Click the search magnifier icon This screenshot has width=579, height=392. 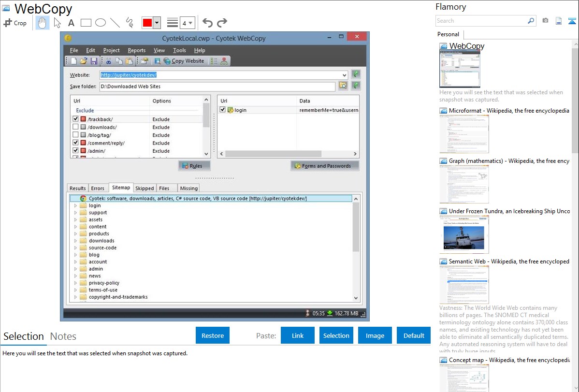[531, 21]
